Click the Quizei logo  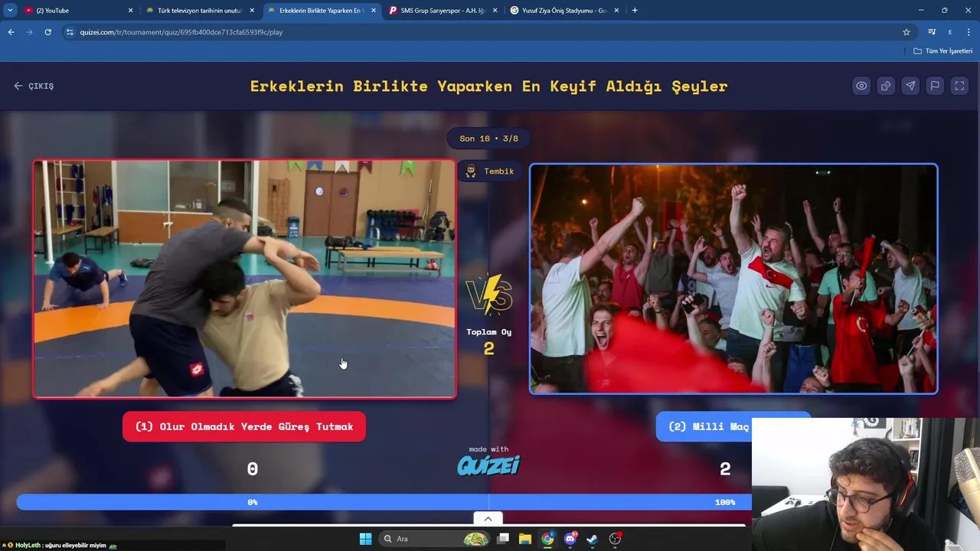pos(488,465)
